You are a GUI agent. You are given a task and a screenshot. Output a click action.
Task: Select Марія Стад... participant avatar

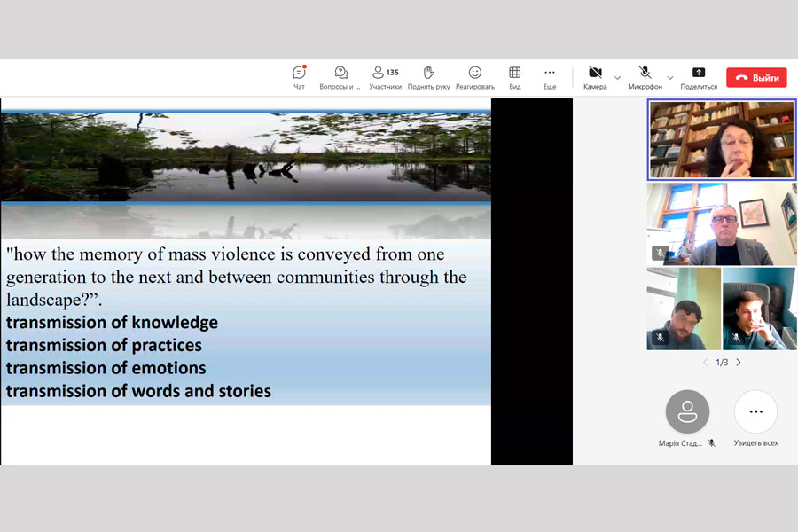(x=687, y=412)
